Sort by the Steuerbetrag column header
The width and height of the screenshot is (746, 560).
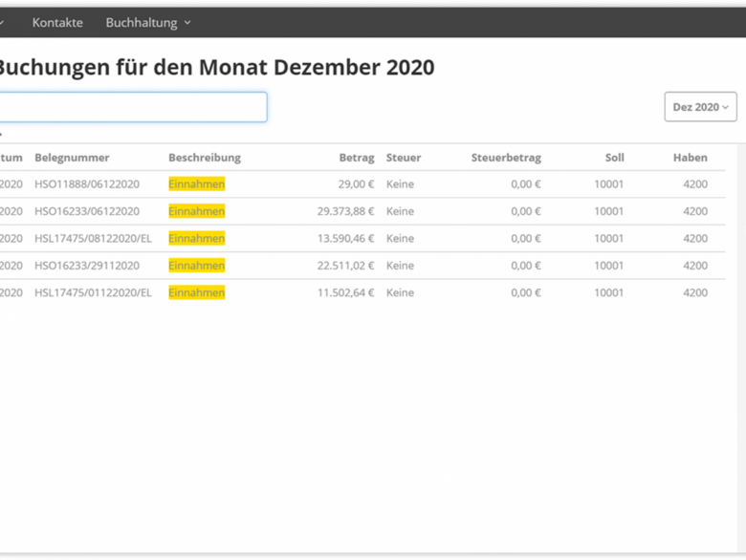click(505, 158)
